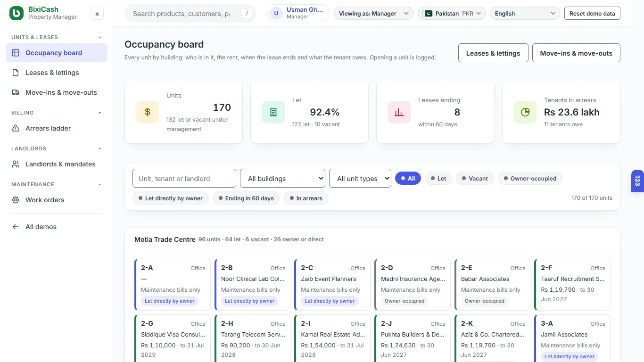Select the All filter chip
Viewport: 644px width, 362px height.
click(408, 178)
